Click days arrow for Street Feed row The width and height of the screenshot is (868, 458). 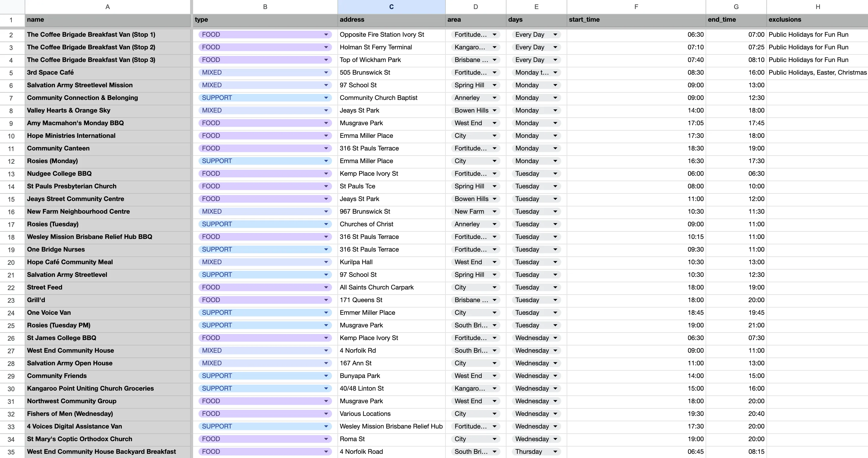point(555,287)
